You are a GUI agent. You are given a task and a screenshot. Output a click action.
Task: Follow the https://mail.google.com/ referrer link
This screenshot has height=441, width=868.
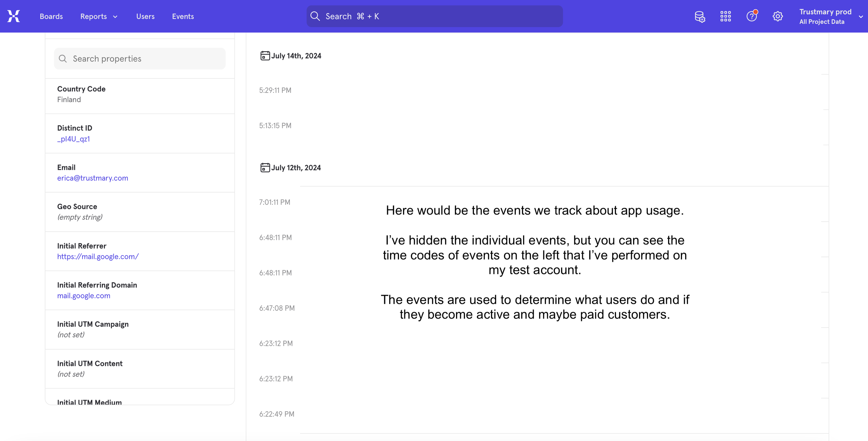pyautogui.click(x=98, y=256)
